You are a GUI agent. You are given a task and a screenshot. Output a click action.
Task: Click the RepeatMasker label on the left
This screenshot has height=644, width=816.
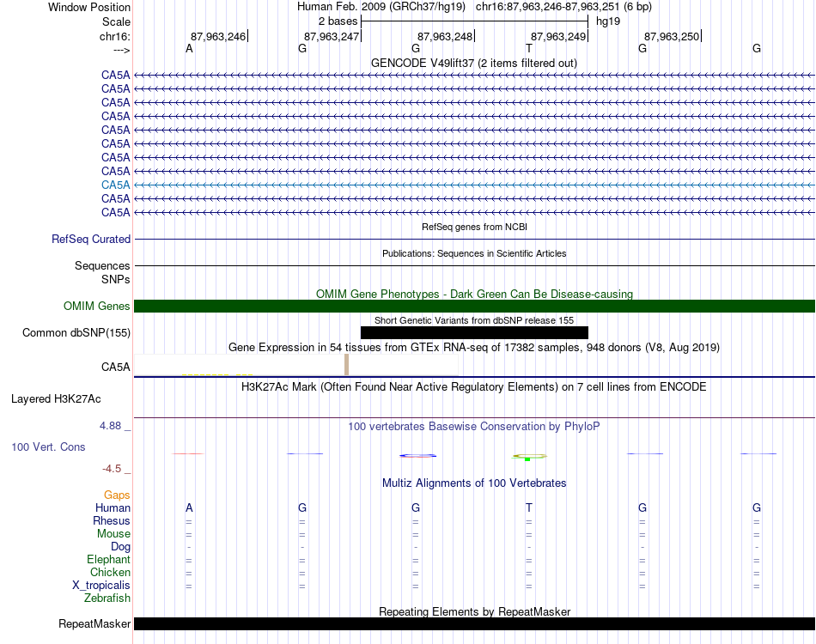point(94,623)
